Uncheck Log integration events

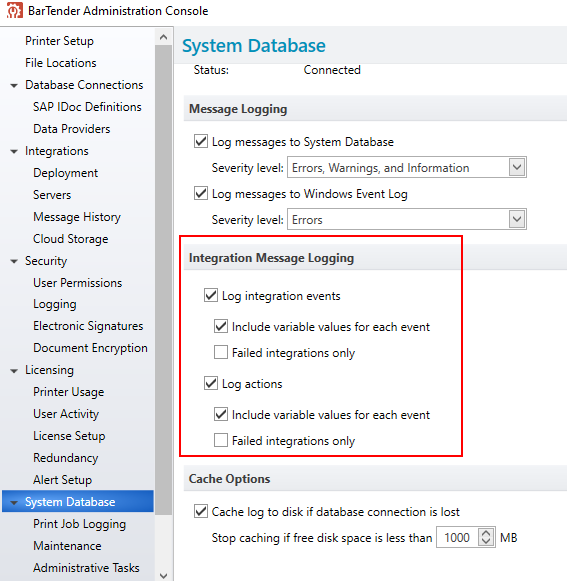tap(211, 295)
